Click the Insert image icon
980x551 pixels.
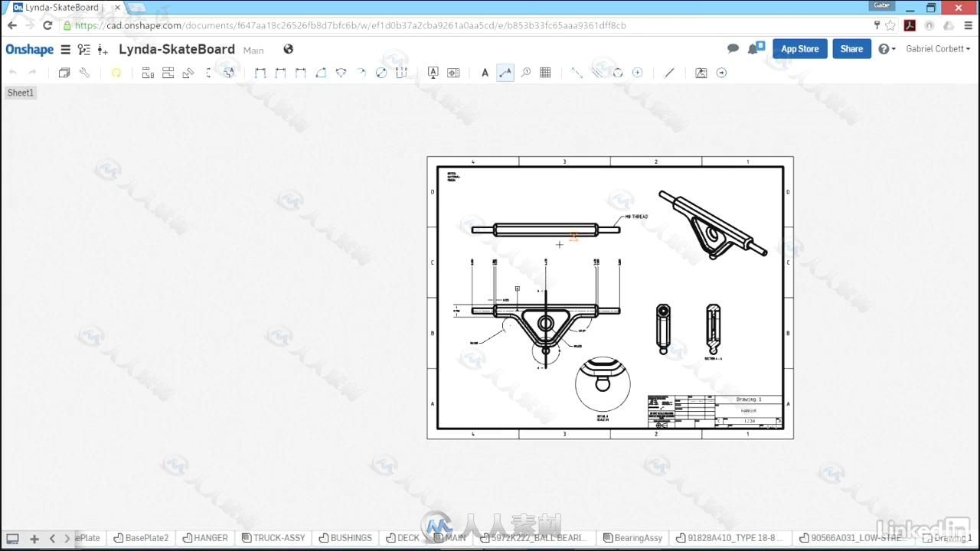[x=701, y=73]
